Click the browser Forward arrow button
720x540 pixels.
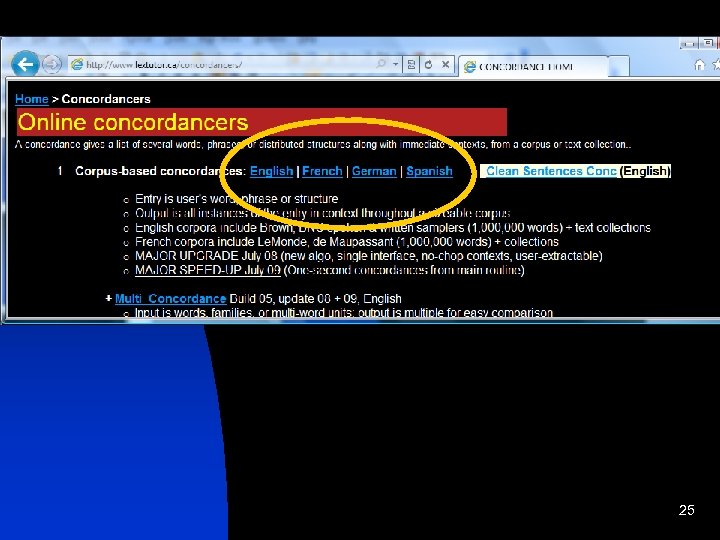click(x=52, y=64)
